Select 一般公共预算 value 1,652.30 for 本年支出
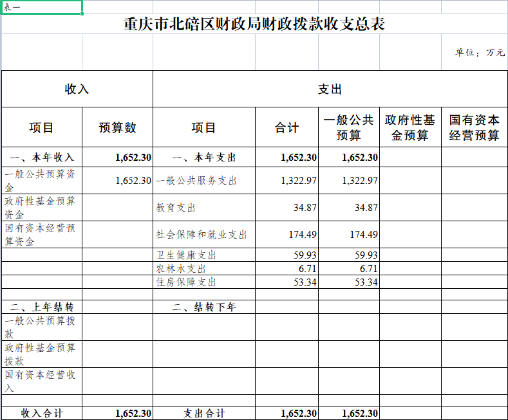The height and width of the screenshot is (420, 508). (x=349, y=157)
